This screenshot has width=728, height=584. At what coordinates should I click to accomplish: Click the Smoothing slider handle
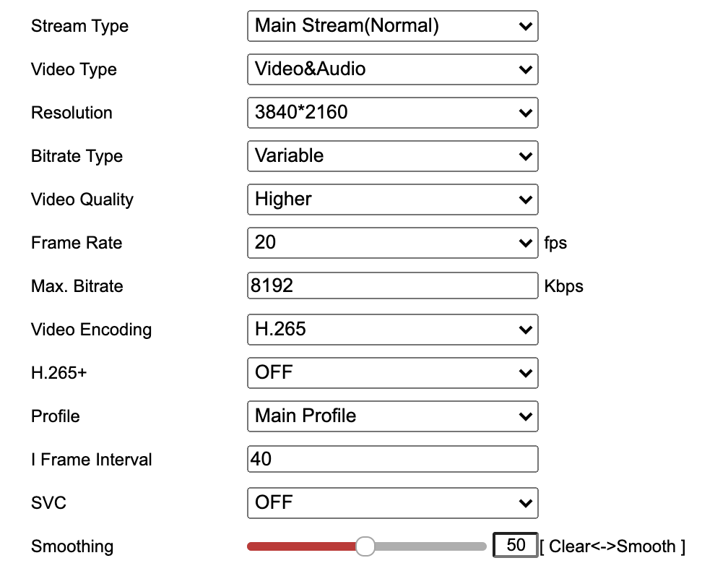(365, 546)
